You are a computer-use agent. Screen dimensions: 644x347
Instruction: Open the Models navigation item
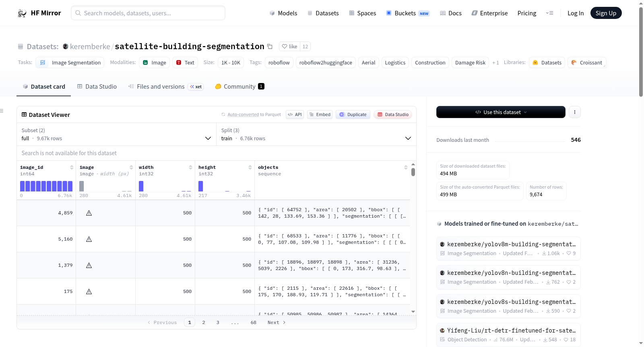[x=283, y=13]
